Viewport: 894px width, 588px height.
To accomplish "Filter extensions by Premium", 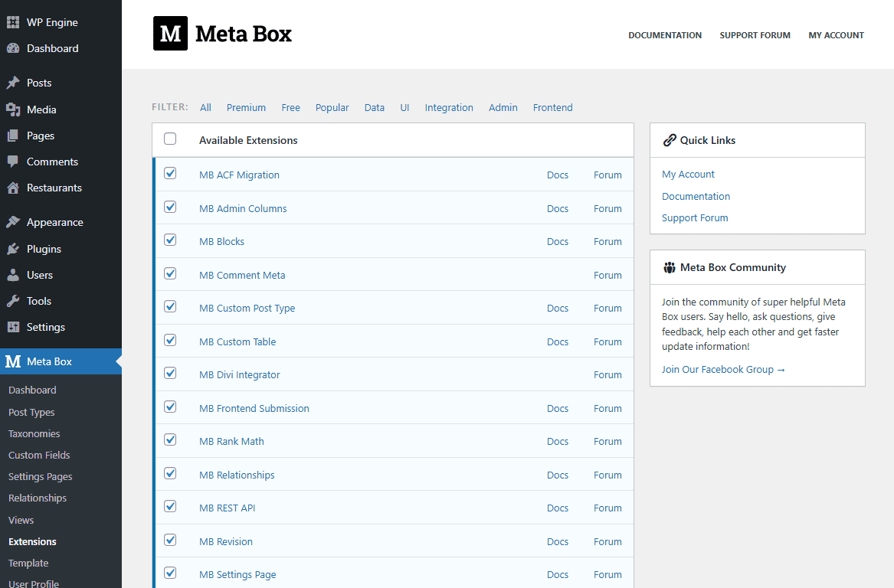I will (x=246, y=108).
